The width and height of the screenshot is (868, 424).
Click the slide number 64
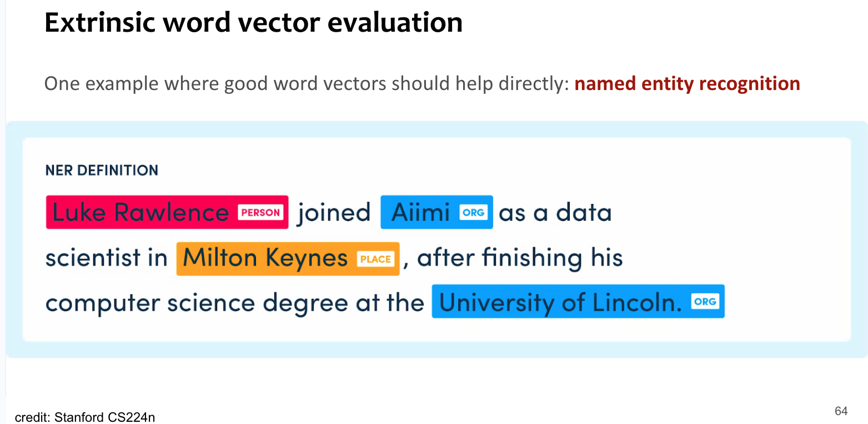pyautogui.click(x=841, y=411)
